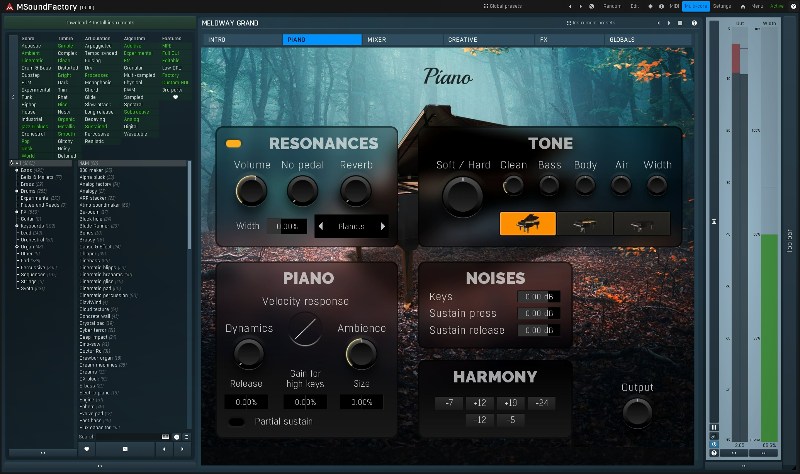Click the Keys noise level value field
The height and width of the screenshot is (474, 800).
(537, 297)
